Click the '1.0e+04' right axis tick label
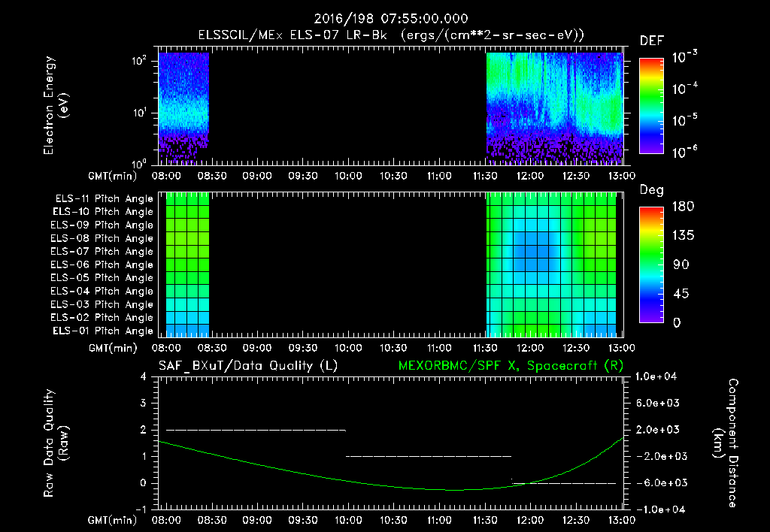 (656, 377)
